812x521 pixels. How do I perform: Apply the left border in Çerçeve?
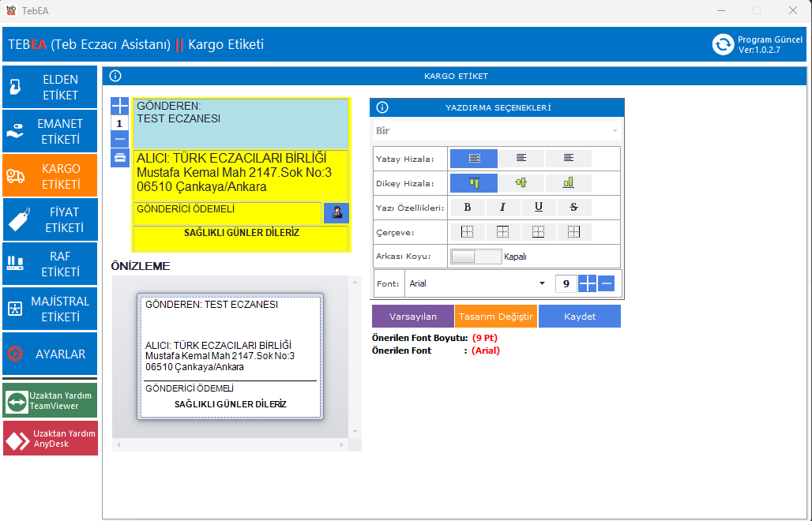[466, 232]
